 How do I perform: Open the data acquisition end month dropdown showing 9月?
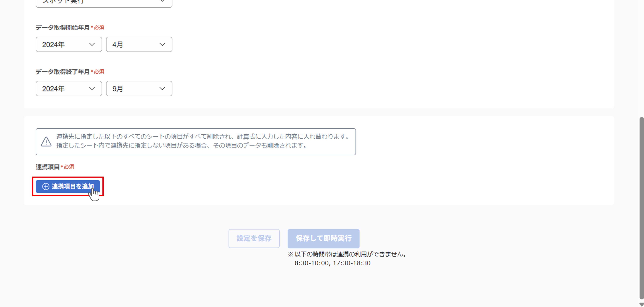point(139,88)
